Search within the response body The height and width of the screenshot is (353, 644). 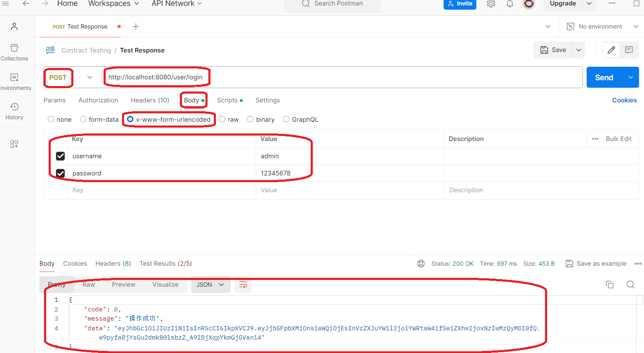(630, 285)
